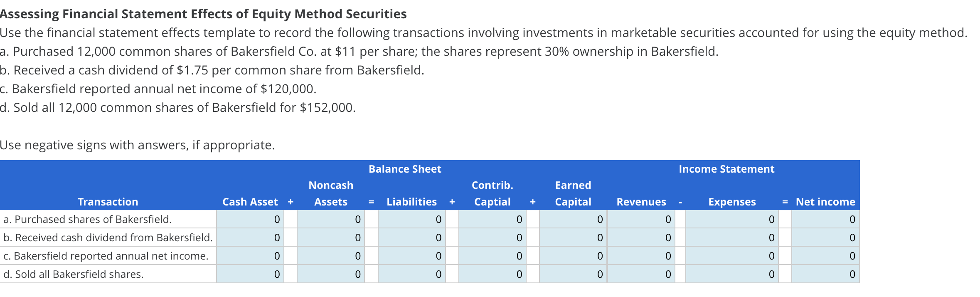Click Cash Asset field for purchased shares row
Viewport: 980px width, 297px height.
coord(250,219)
